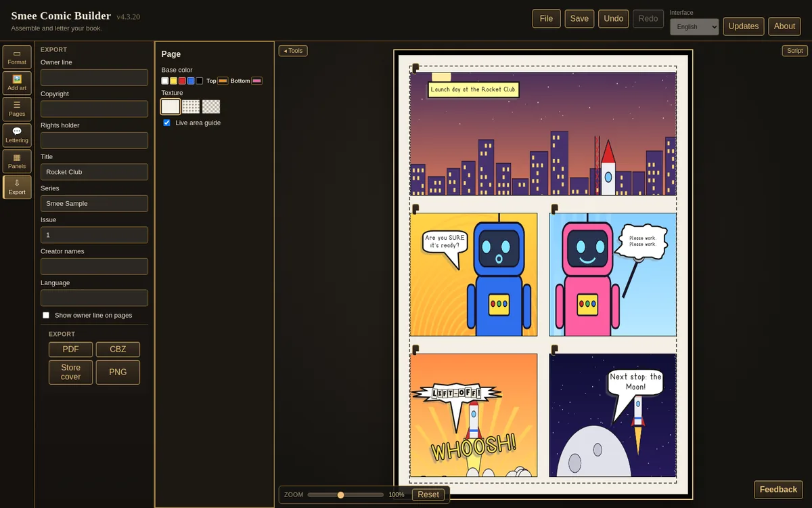Select the 'Please work' thought balloon
The image size is (812, 508).
(642, 241)
